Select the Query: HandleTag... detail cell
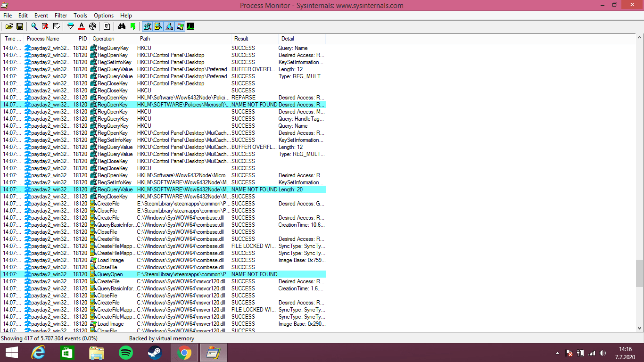The width and height of the screenshot is (644, 362). pos(301,119)
